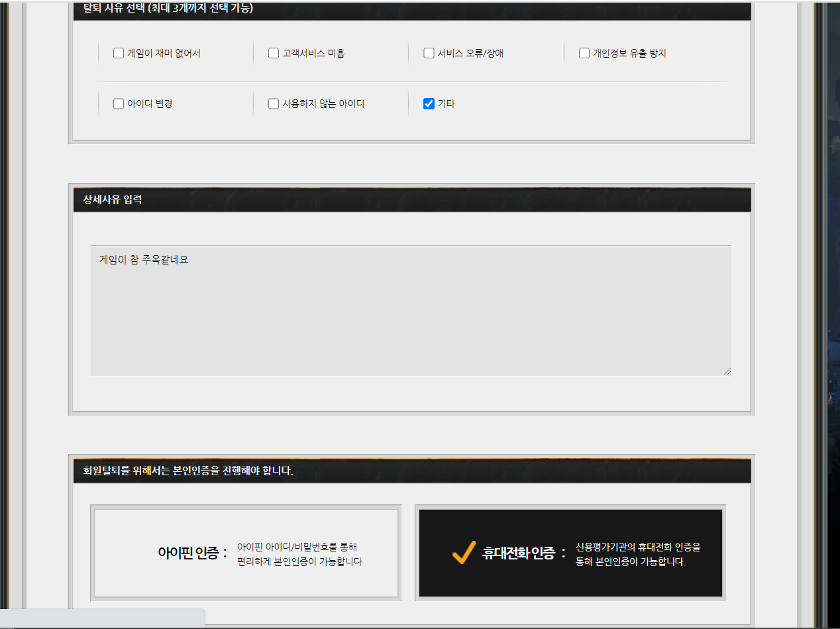Click the '개인정보 유출 방지' label text
Viewport: 840px width, 629px height.
pos(629,53)
